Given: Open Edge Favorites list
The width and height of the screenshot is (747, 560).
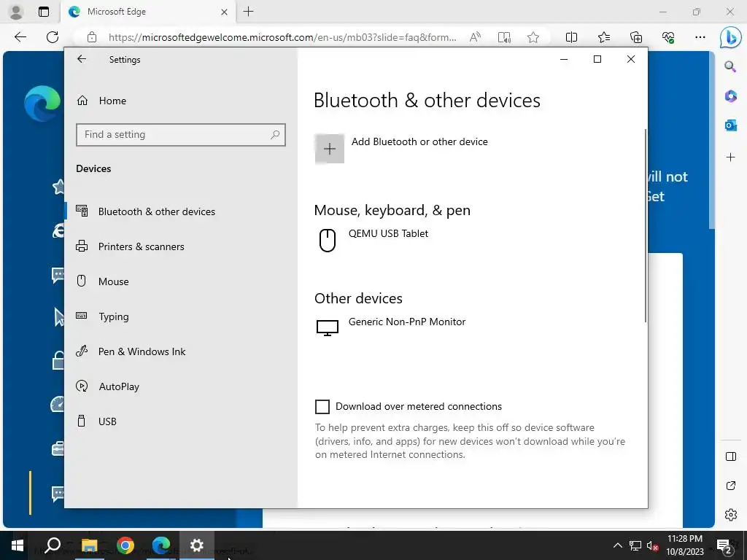Looking at the screenshot, I should 603,37.
